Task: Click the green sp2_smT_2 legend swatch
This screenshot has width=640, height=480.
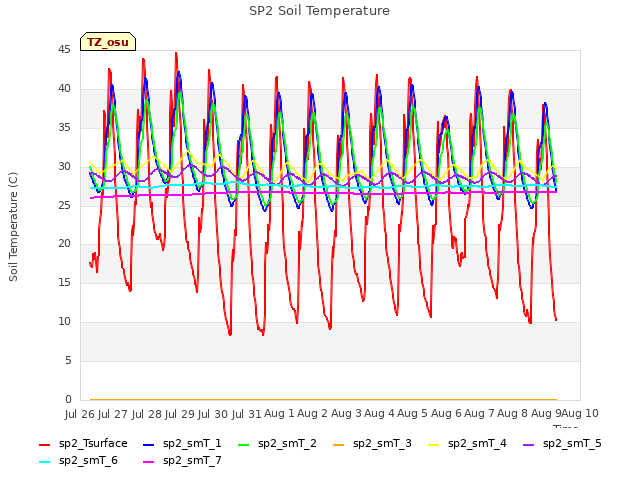Action: pyautogui.click(x=244, y=444)
